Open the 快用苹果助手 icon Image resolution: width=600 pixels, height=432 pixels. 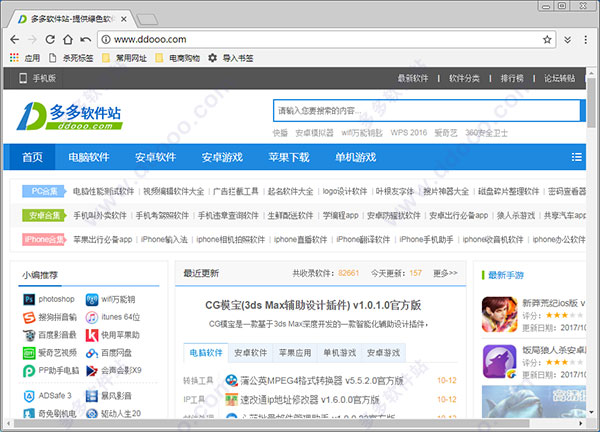pos(92,335)
